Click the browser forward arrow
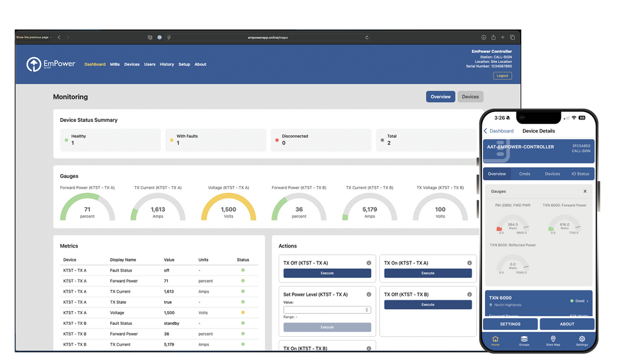644x362 pixels. (68, 37)
